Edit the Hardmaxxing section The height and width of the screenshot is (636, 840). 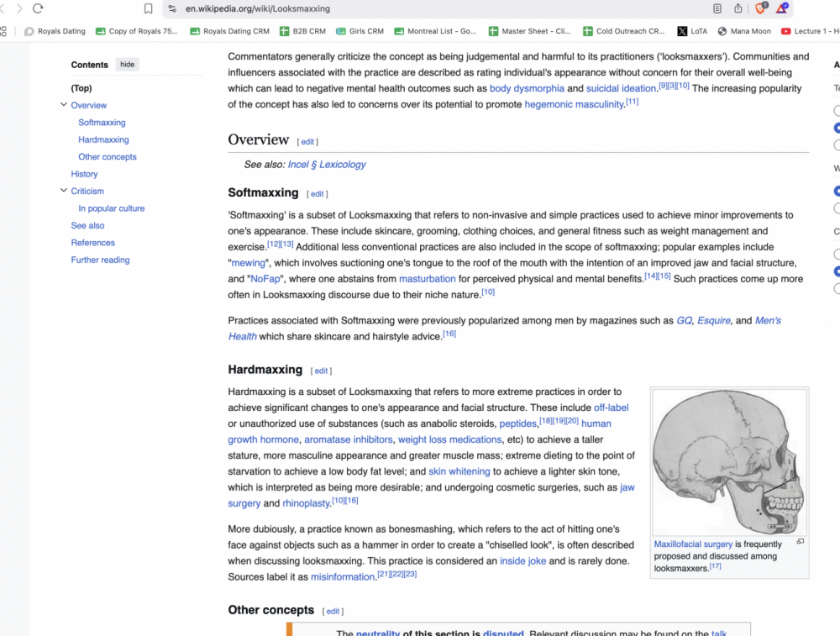(321, 371)
